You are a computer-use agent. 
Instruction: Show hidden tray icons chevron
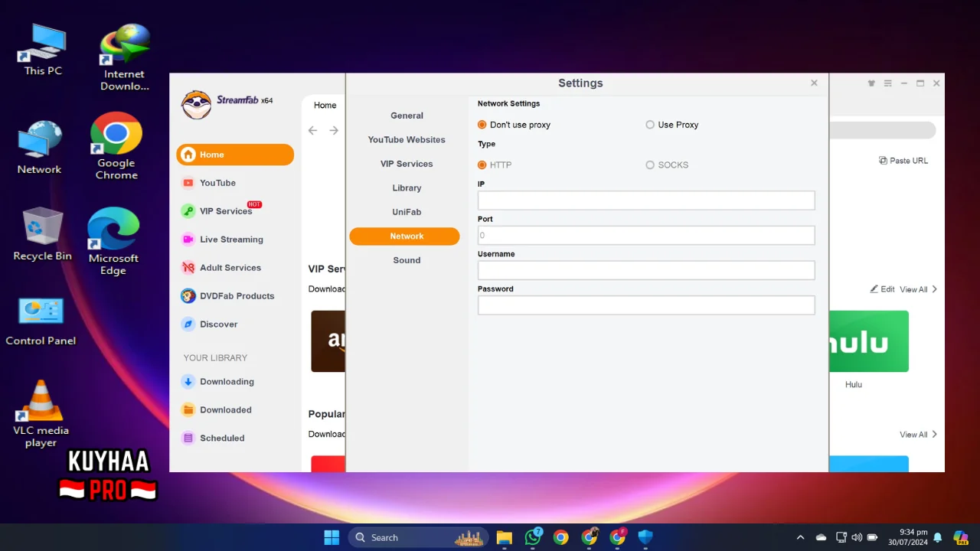pos(801,537)
